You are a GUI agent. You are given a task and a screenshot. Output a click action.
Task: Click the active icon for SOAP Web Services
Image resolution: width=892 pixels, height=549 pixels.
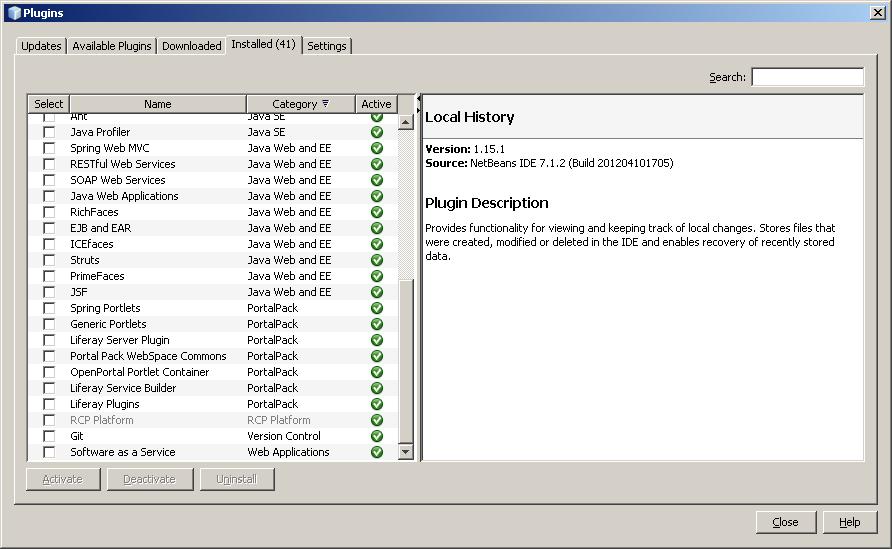(377, 180)
